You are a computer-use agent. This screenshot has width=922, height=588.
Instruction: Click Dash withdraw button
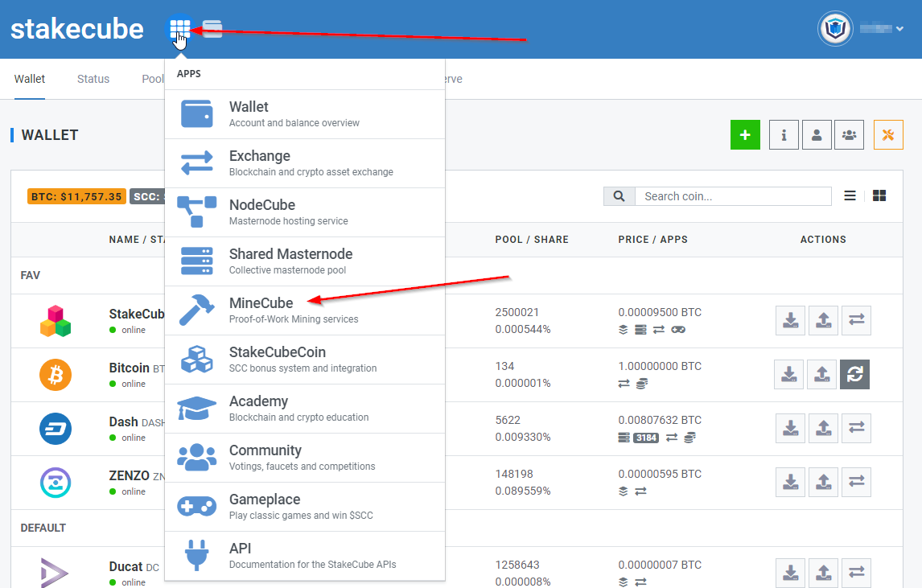point(823,428)
